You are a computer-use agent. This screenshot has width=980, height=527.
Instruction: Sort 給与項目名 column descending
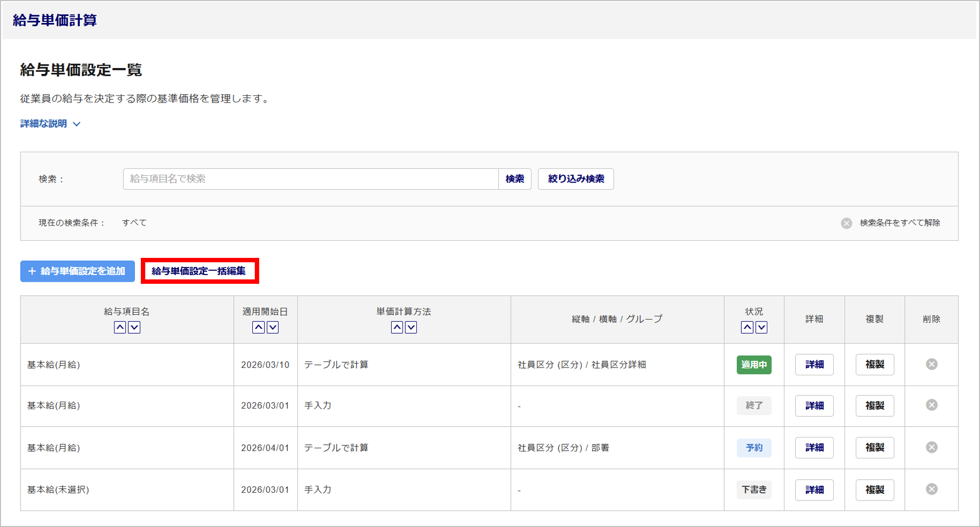pyautogui.click(x=134, y=327)
